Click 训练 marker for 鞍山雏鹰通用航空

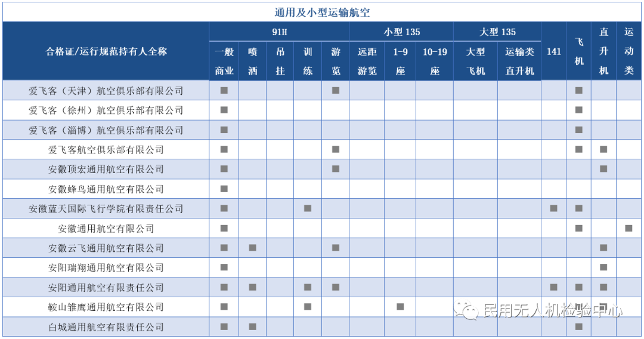click(308, 307)
